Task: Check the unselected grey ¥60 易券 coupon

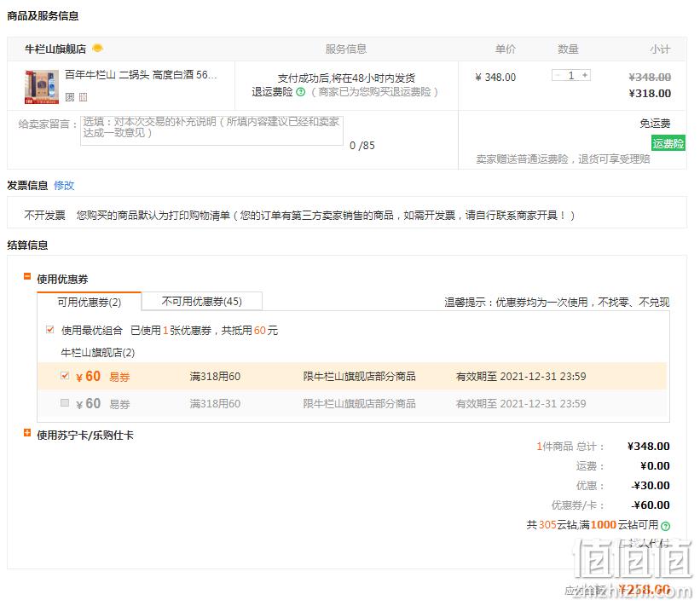Action: click(x=65, y=403)
